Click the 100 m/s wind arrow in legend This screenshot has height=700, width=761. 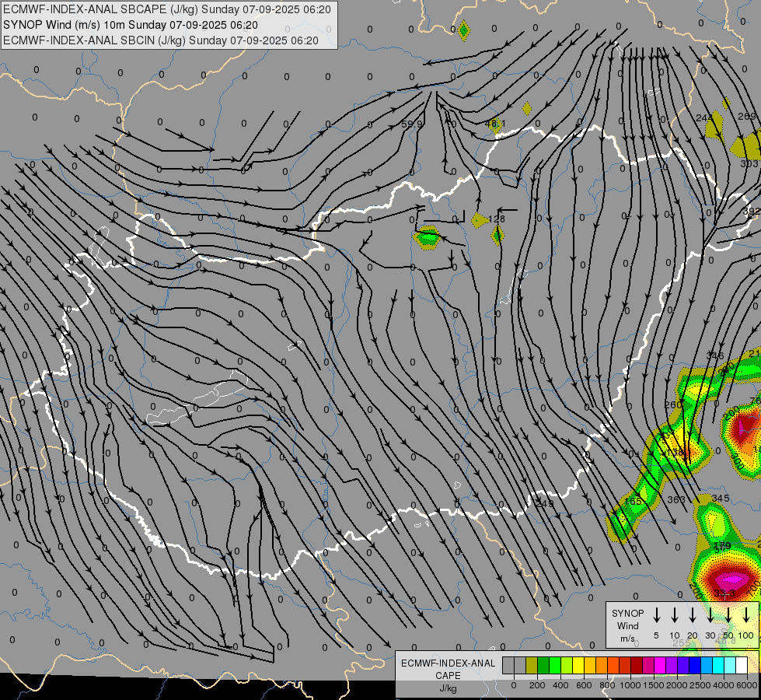pyautogui.click(x=746, y=614)
